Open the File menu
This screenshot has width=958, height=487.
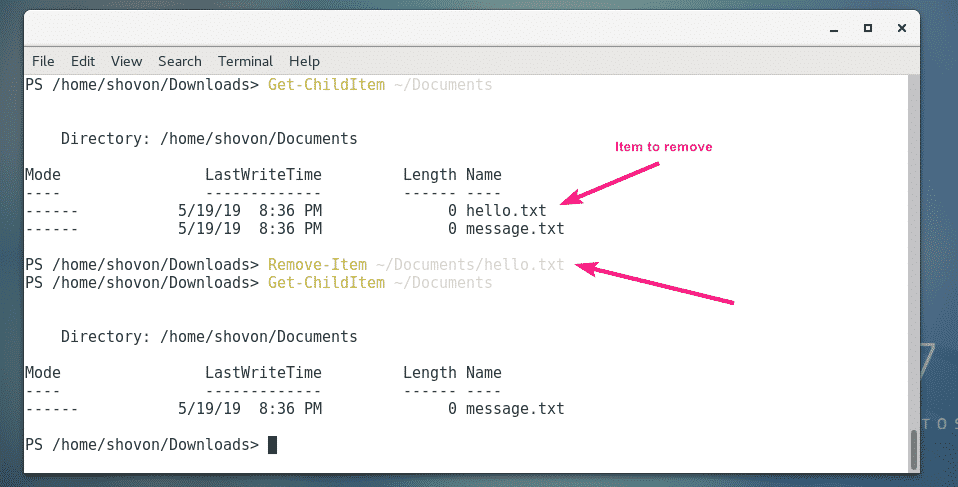point(42,61)
